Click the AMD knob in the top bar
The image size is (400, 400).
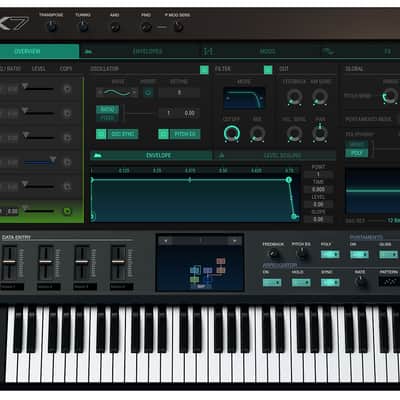[x=115, y=27]
